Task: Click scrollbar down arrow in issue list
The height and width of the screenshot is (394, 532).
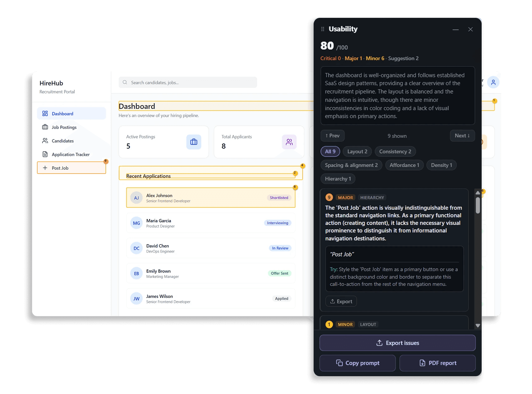Action: coord(478,326)
